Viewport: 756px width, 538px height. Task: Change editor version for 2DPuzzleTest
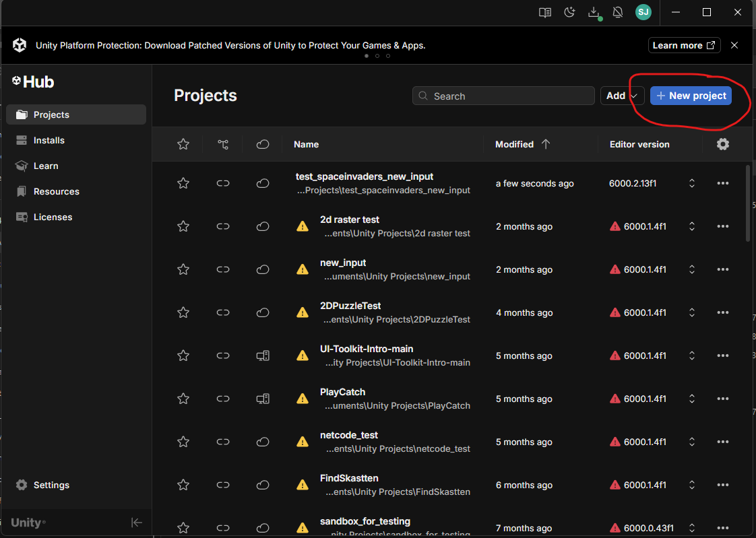coord(691,312)
